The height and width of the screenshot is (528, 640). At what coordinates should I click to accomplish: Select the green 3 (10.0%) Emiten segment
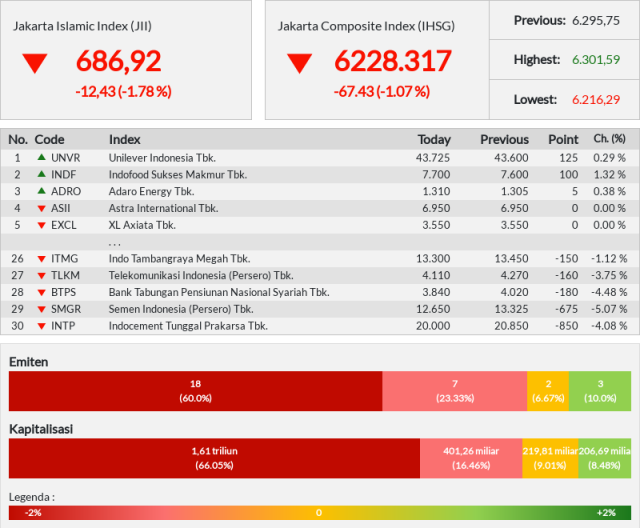point(600,391)
